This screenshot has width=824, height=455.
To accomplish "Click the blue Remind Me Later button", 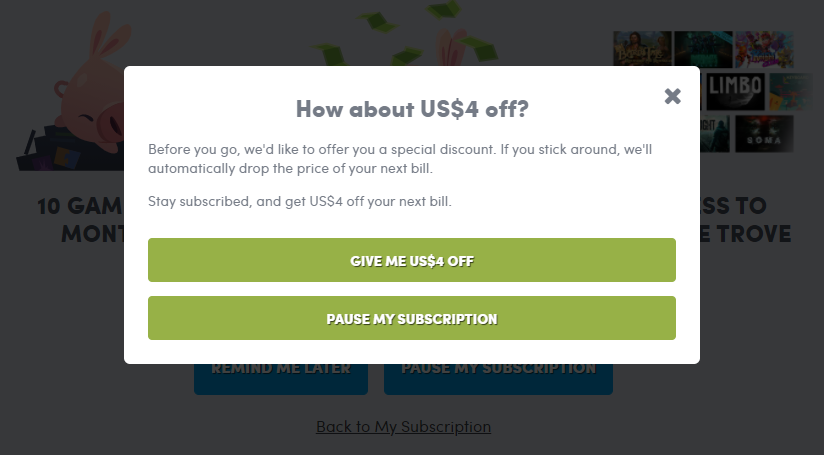I will [x=281, y=378].
